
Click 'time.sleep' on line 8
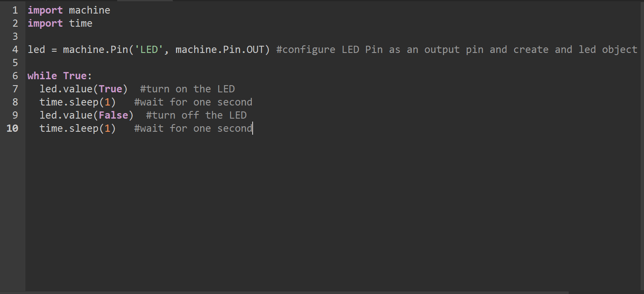[69, 102]
